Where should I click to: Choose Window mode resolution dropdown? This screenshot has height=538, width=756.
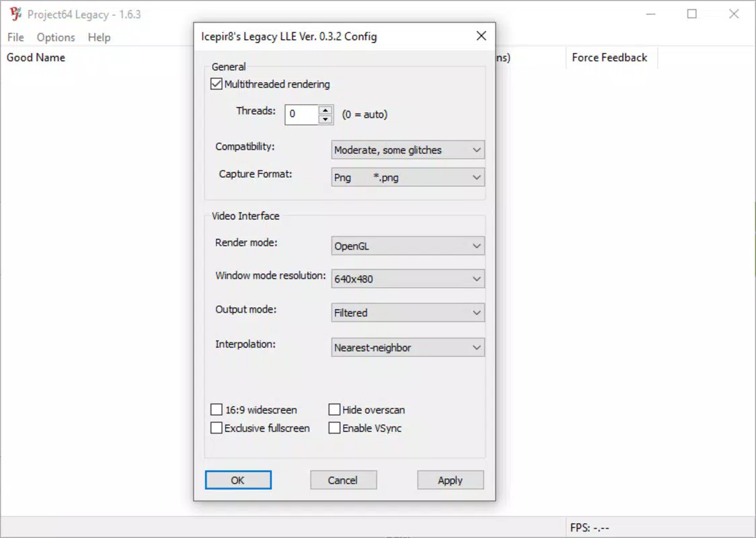408,278
